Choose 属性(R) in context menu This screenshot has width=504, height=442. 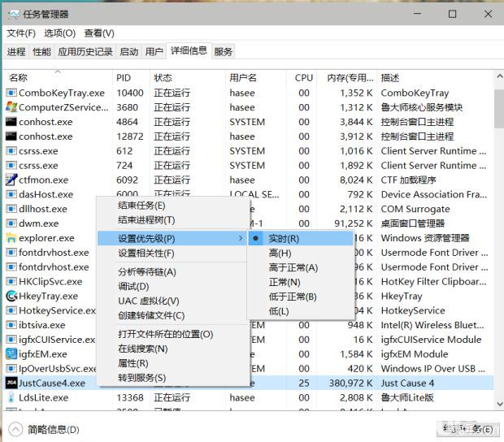point(172,363)
